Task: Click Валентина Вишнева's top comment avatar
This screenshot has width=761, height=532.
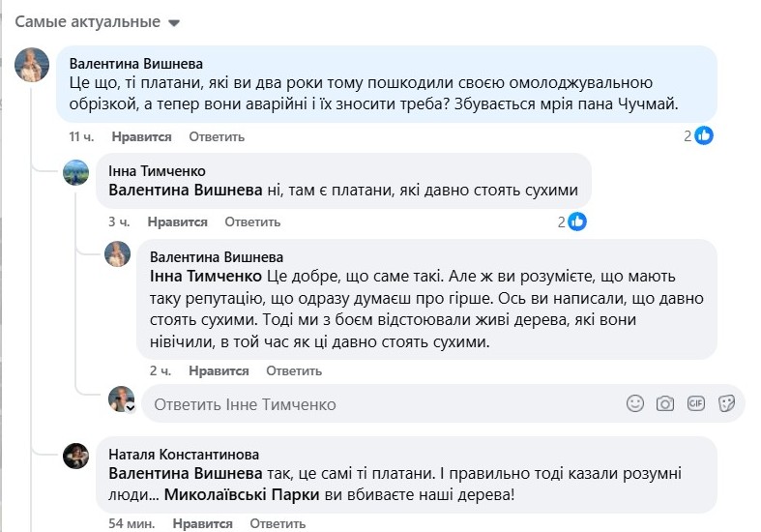Action: (x=31, y=64)
